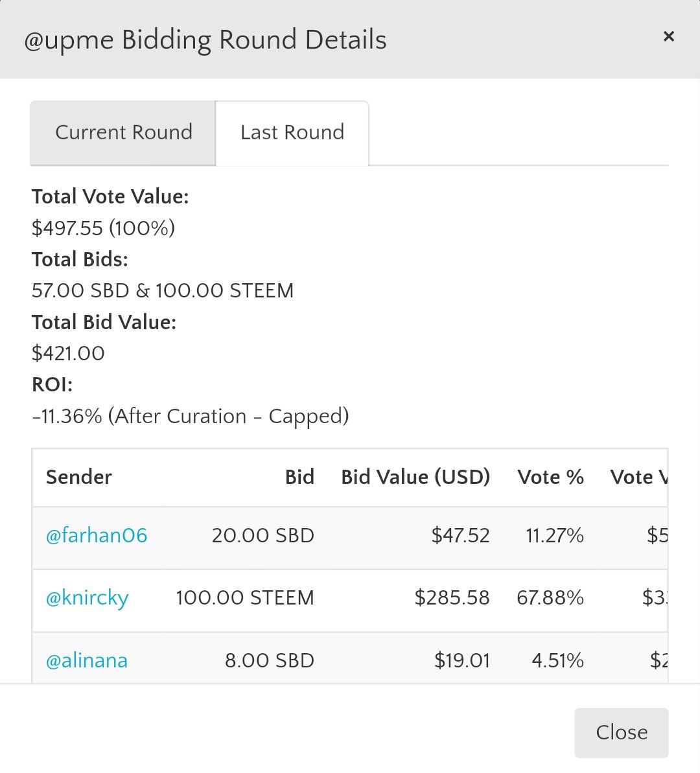The image size is (700, 773).
Task: Open the @knircky sender profile link
Action: pos(87,598)
